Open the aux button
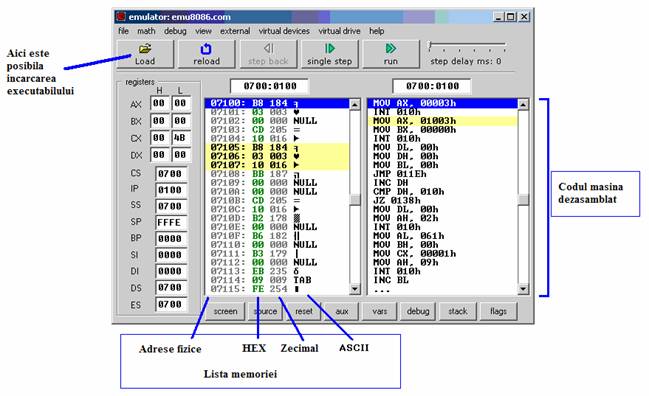Image resolution: width=649 pixels, height=396 pixels. coord(341,311)
